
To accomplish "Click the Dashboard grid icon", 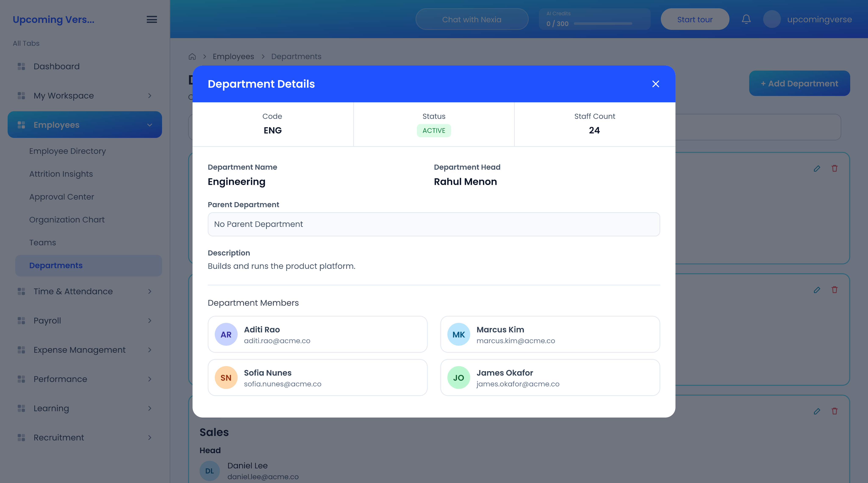I will [21, 66].
